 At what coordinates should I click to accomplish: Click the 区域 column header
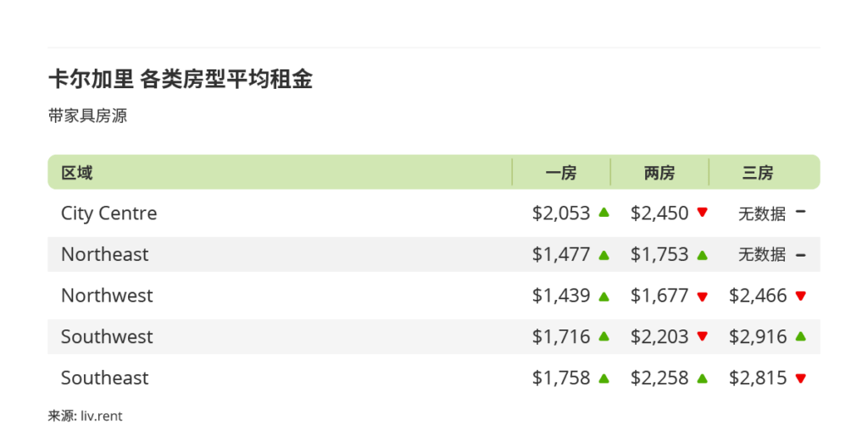tap(76, 173)
